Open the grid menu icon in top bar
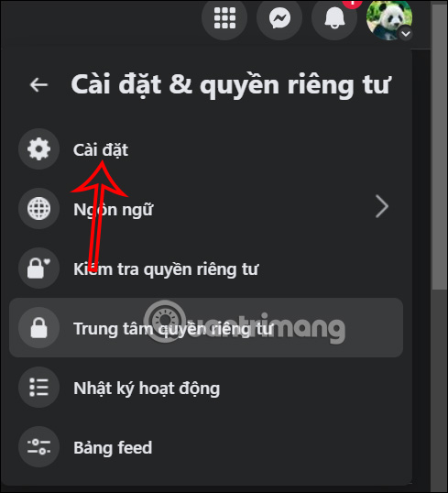 point(224,17)
